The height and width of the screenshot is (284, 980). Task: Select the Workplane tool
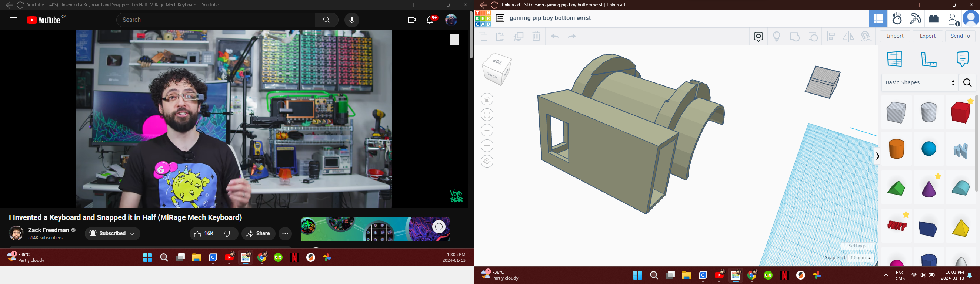click(894, 59)
